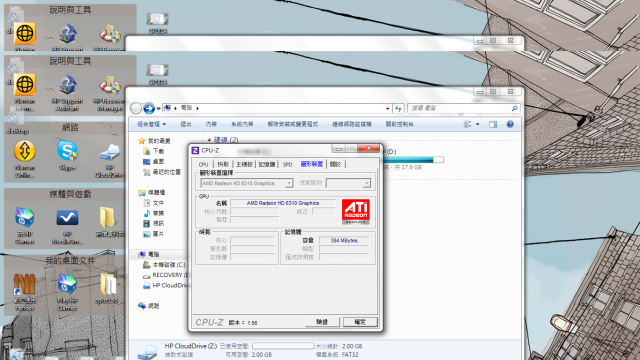This screenshot has width=640, height=360.
Task: Click the Explorer forward navigation button
Action: click(x=149, y=108)
